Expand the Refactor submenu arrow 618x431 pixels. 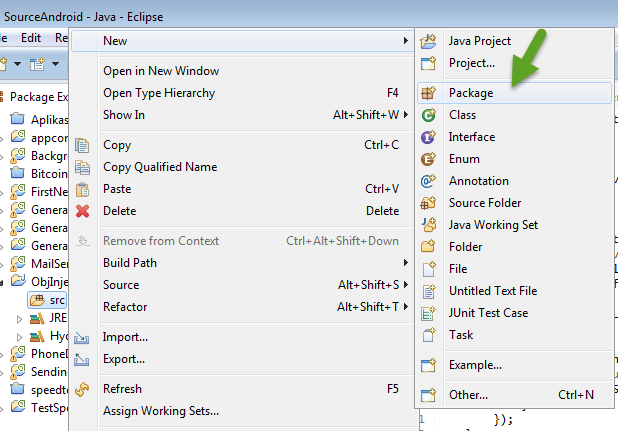click(x=406, y=307)
